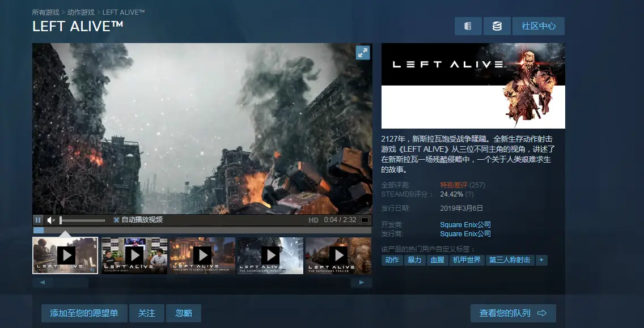Play the first highlighted trailer thumbnail
This screenshot has width=644, height=328.
[x=65, y=255]
